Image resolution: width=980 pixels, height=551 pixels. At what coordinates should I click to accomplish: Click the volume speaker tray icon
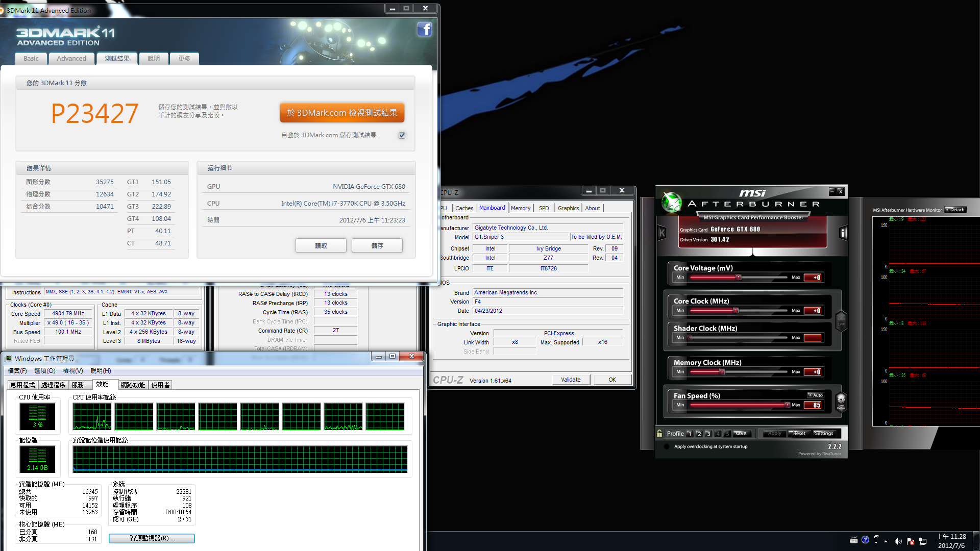898,541
